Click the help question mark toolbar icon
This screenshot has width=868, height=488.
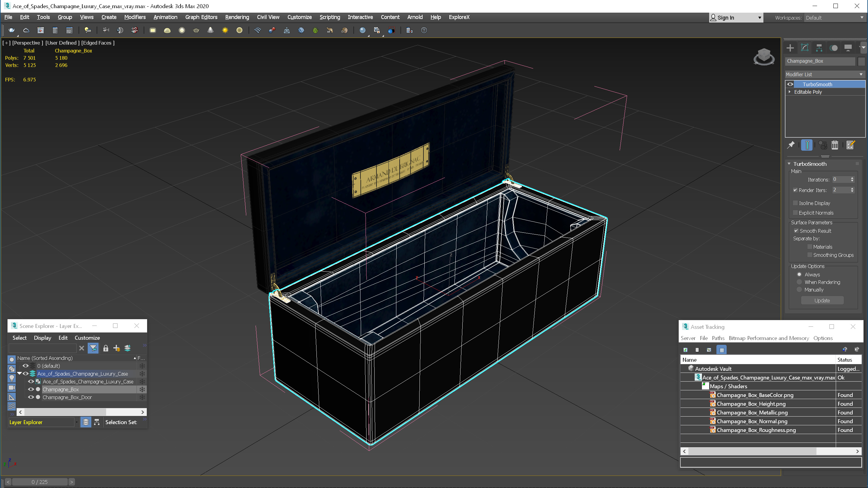pyautogui.click(x=424, y=30)
